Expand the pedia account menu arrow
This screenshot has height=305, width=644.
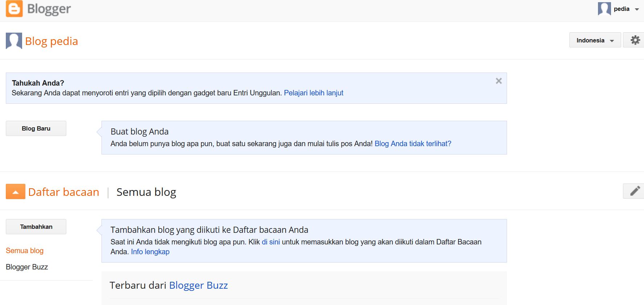pos(637,9)
